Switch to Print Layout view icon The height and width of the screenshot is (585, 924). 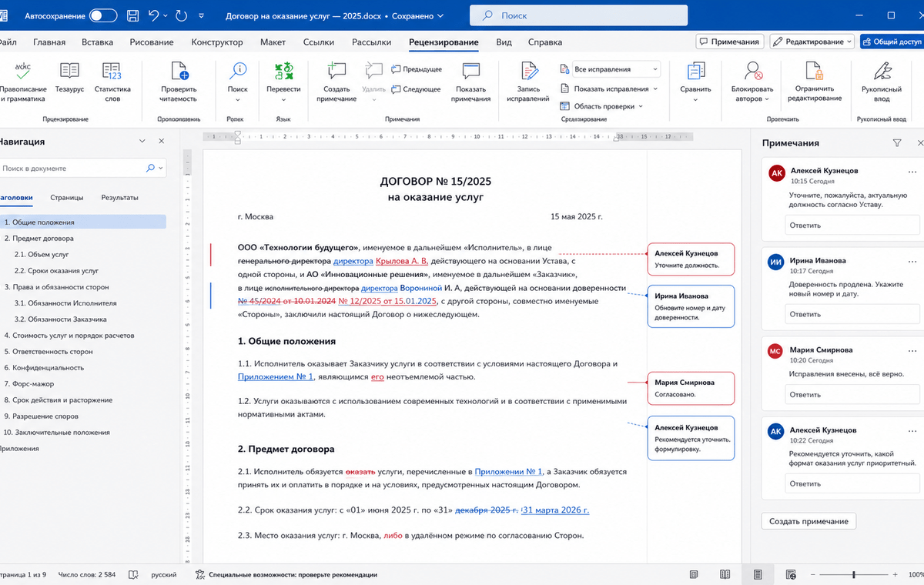758,575
